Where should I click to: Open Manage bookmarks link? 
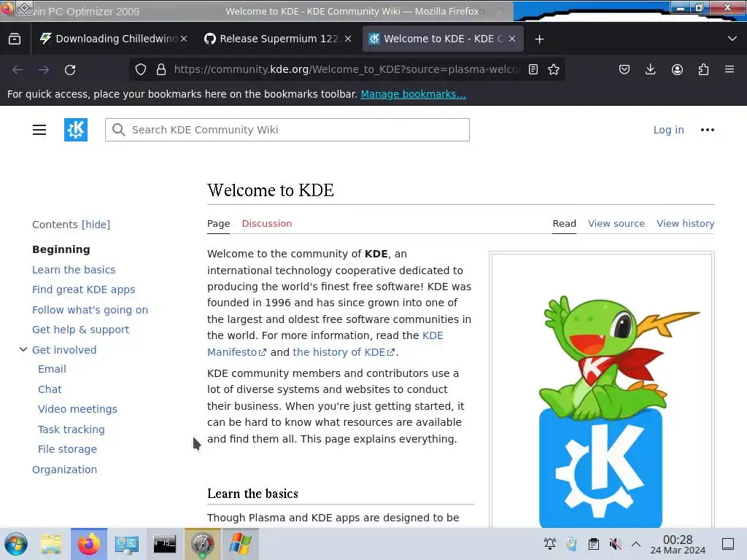click(x=413, y=94)
